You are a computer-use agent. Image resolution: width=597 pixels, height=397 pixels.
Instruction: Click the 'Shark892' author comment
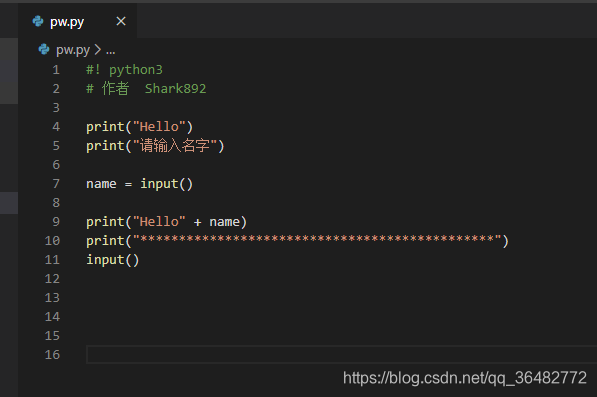pos(176,89)
